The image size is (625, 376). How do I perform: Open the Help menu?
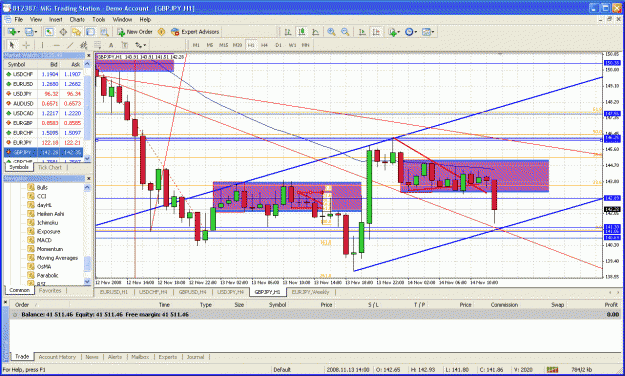pos(145,19)
